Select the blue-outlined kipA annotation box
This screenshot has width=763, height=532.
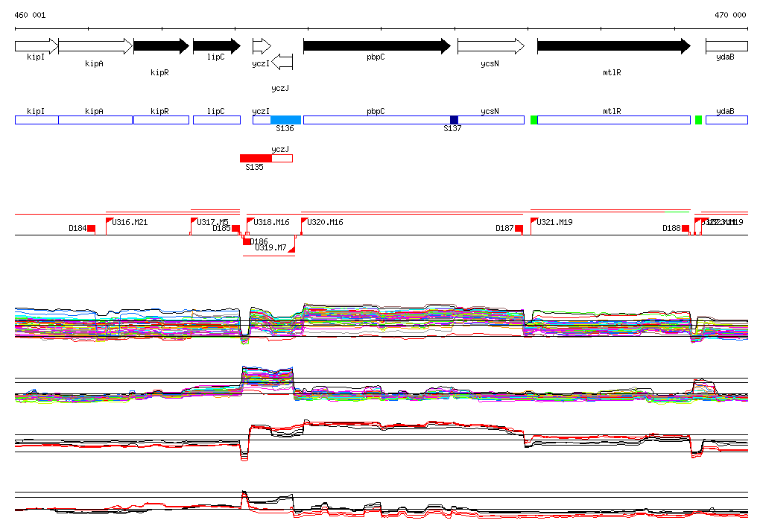[95, 120]
